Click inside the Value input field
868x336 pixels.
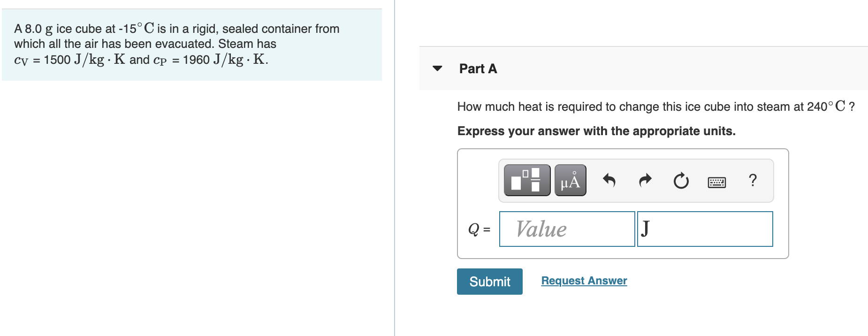click(x=566, y=229)
